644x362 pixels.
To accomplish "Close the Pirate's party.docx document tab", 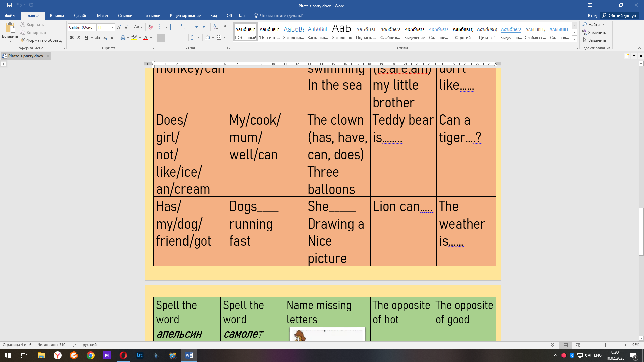I will pos(48,56).
